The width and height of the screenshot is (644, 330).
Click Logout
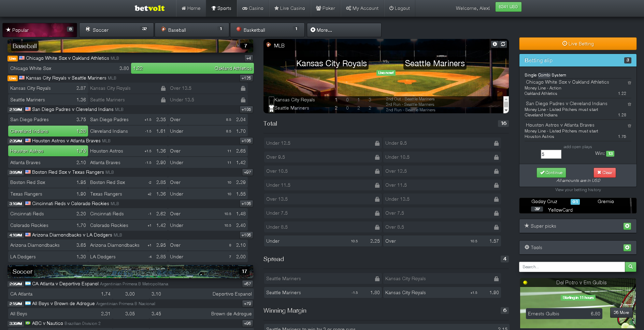click(400, 8)
